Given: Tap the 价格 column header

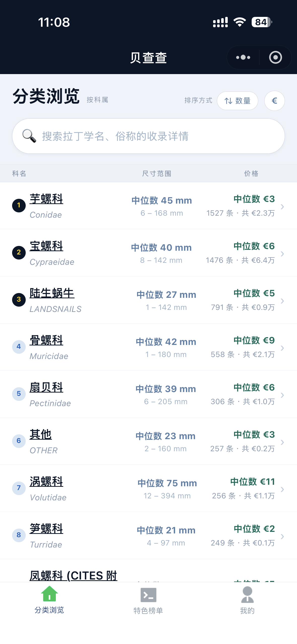Looking at the screenshot, I should (251, 174).
